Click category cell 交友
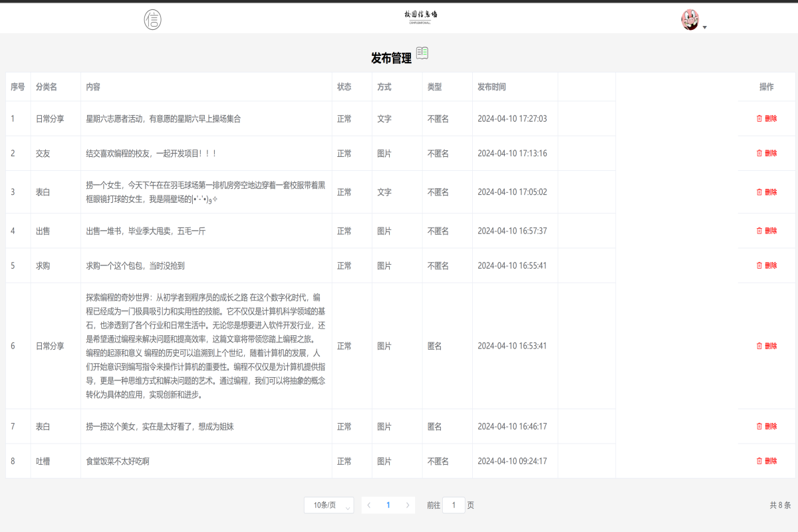 [43, 154]
